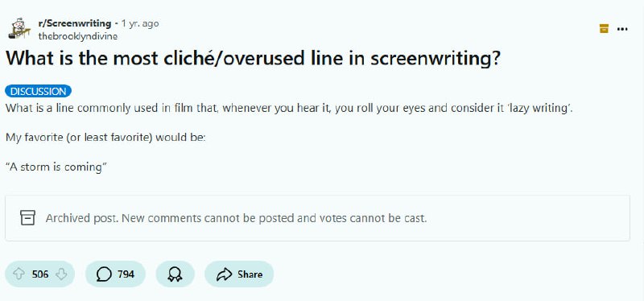Click the Share button label
The image size is (644, 301).
[250, 274]
